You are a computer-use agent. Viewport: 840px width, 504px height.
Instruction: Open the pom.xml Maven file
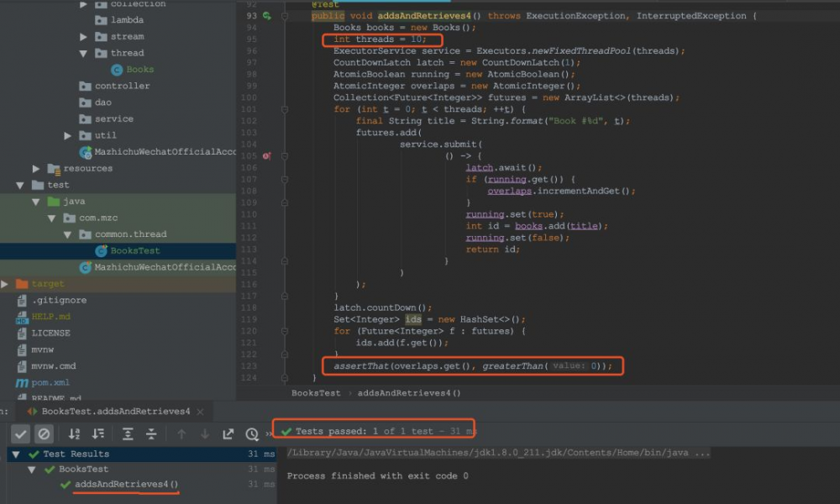50,383
